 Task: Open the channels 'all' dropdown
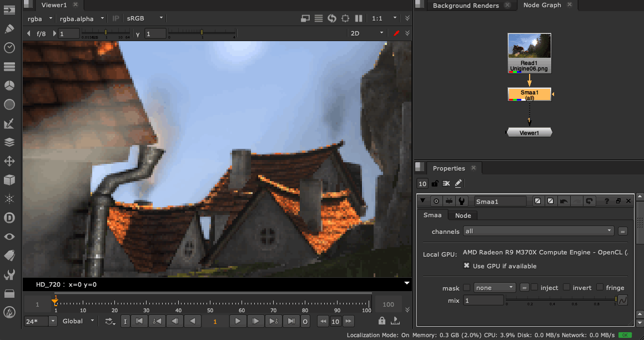[538, 231]
